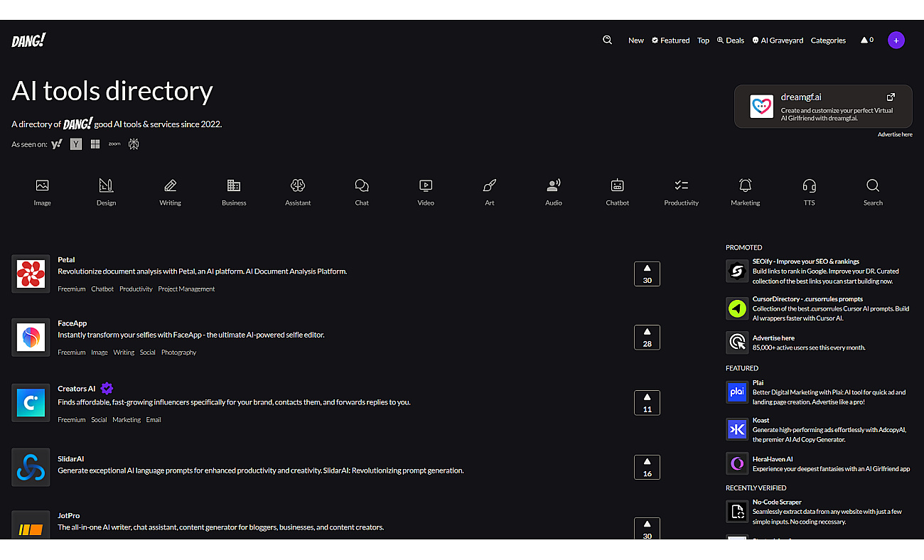This screenshot has width=924, height=560.
Task: Open the search magnifier in the top navigation
Action: point(607,40)
